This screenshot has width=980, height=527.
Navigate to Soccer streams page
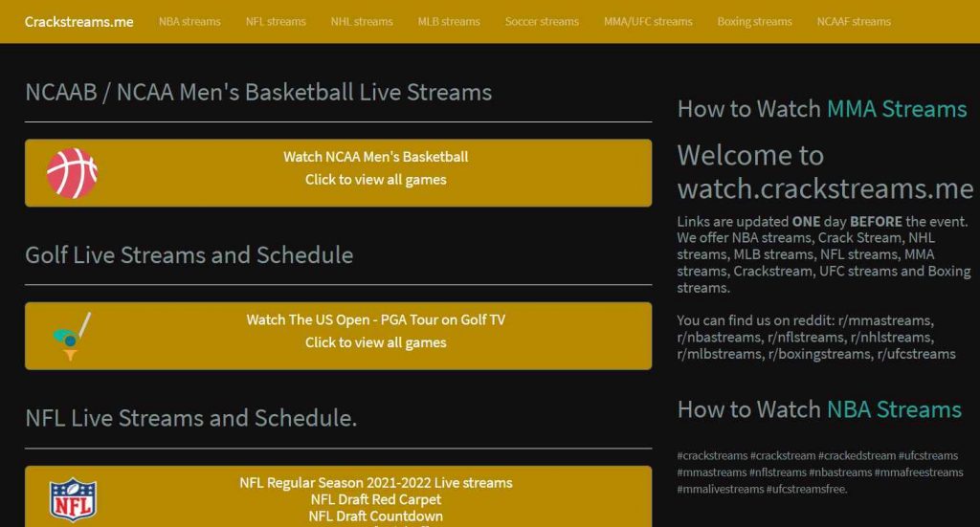pyautogui.click(x=542, y=21)
